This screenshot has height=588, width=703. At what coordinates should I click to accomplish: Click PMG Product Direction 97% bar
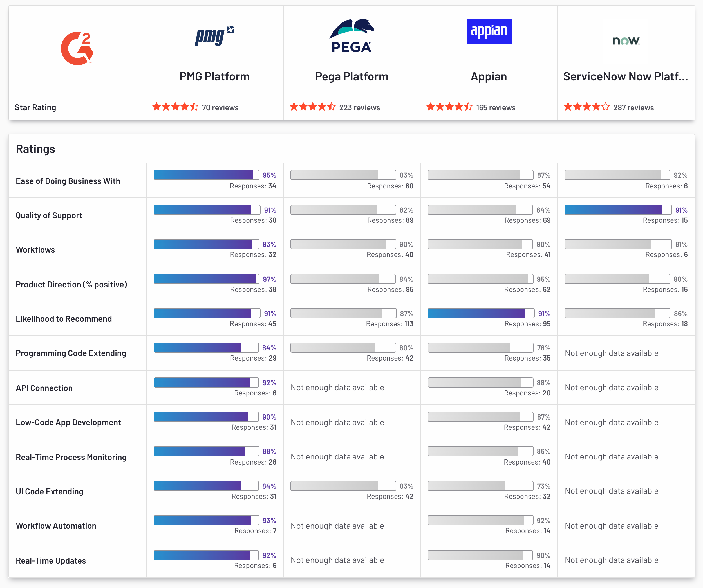pyautogui.click(x=206, y=279)
